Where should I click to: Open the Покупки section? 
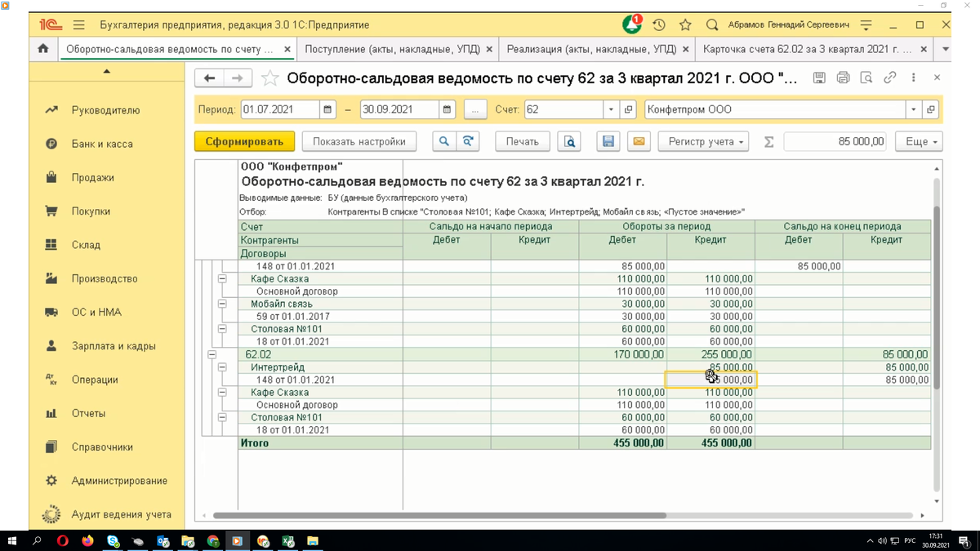91,211
